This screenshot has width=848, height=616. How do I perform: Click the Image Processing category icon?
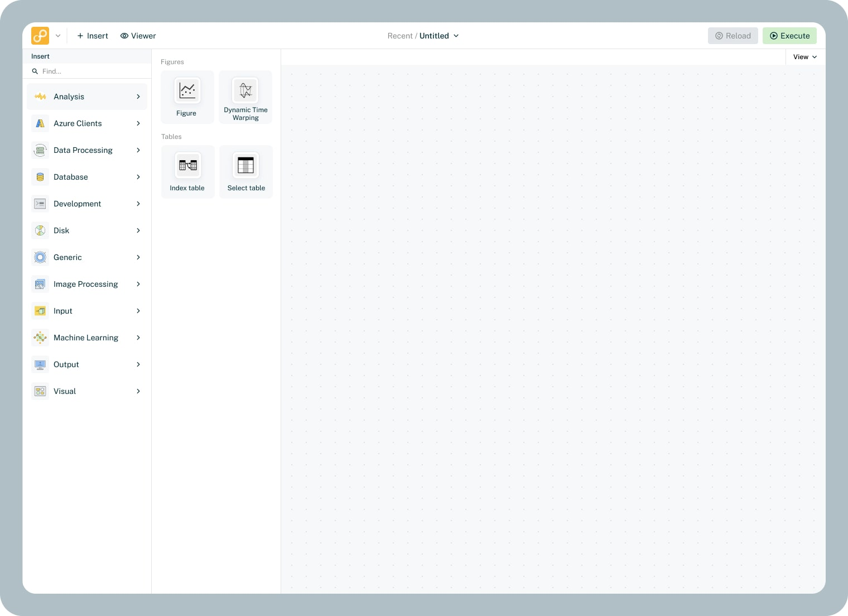[x=40, y=284]
